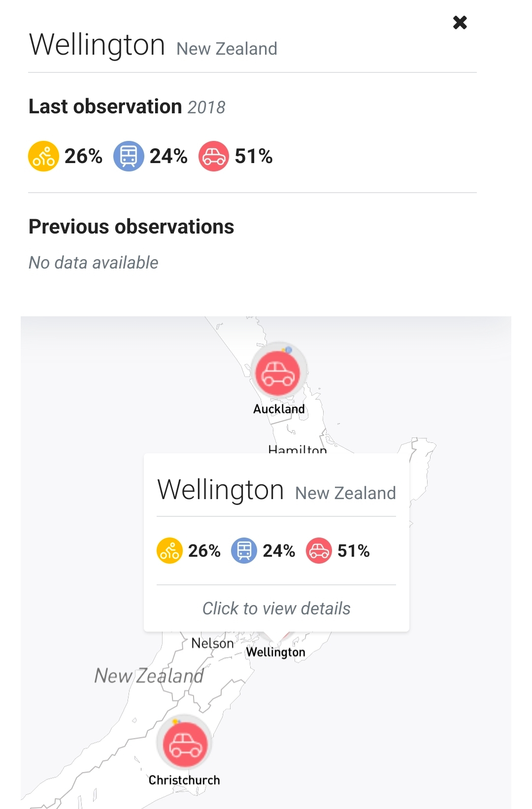Viewport: 532px width, 809px height.
Task: Click to view details link in tooltip
Action: click(x=276, y=608)
